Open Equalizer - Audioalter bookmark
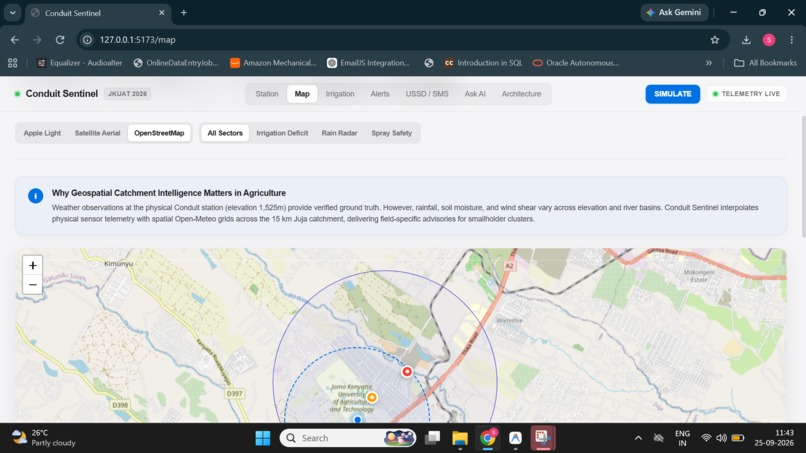This screenshot has width=806, height=453. coord(80,63)
